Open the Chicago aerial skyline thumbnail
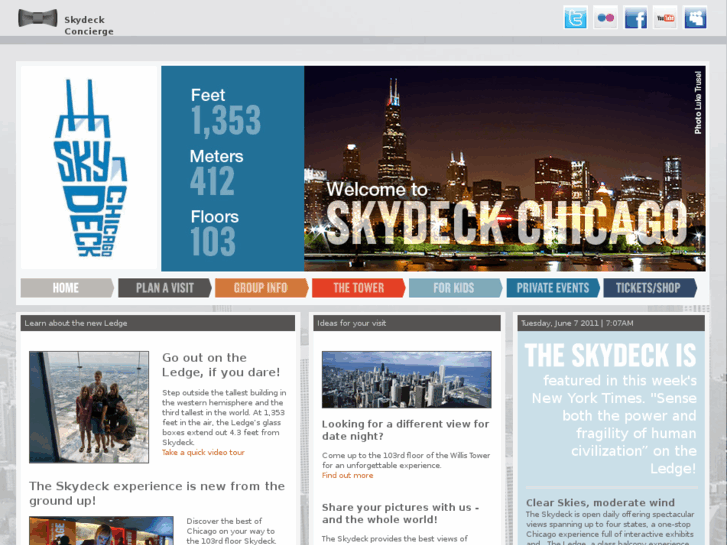 tap(407, 379)
